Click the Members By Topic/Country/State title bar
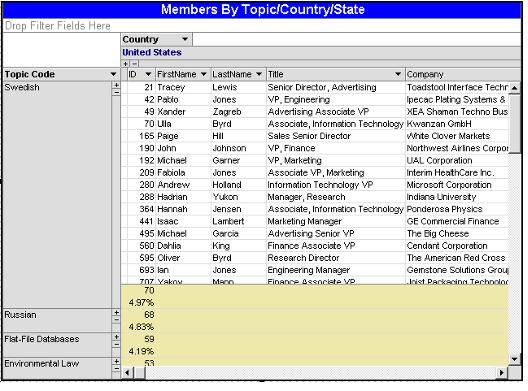Image resolution: width=528 pixels, height=391 pixels. 262,10
